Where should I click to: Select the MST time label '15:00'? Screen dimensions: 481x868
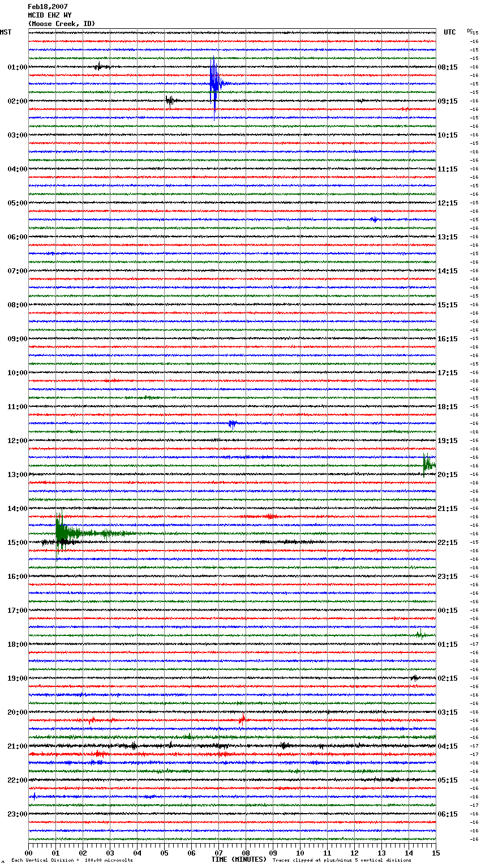[18, 543]
